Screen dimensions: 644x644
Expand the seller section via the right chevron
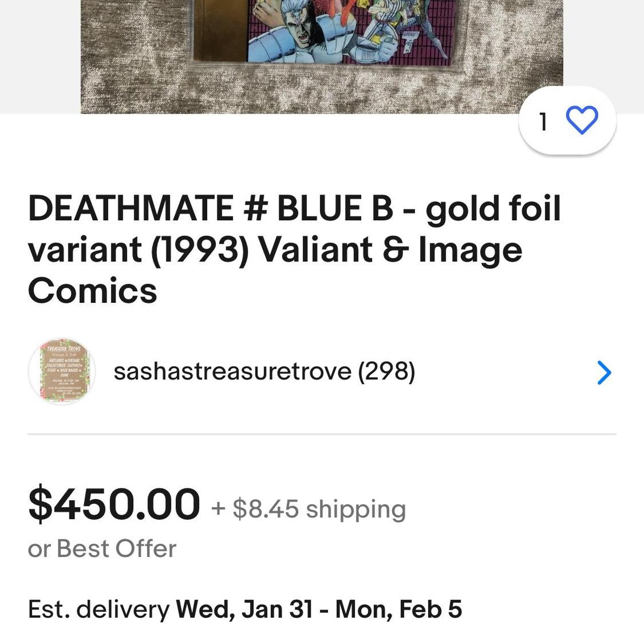tap(604, 372)
